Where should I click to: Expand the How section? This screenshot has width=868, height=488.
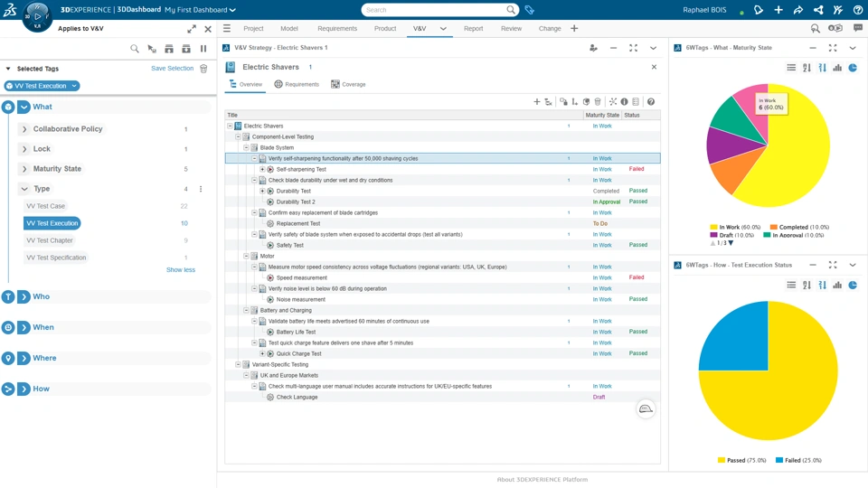[24, 389]
